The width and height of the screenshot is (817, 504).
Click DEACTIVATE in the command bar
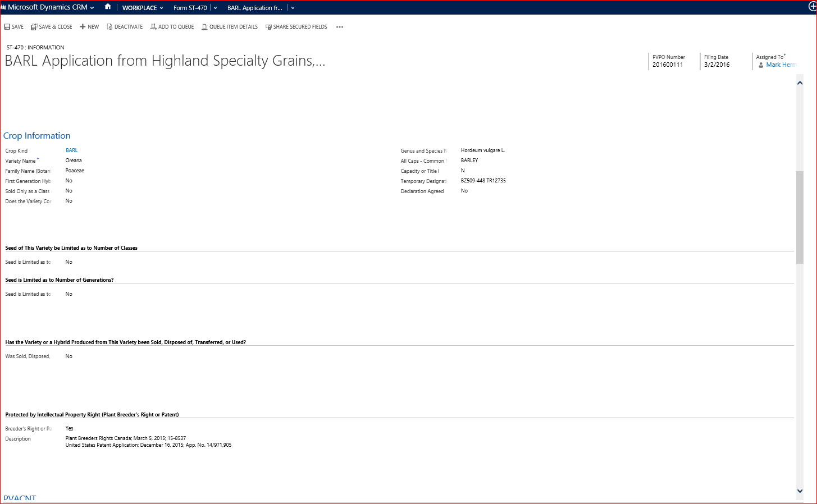pyautogui.click(x=125, y=27)
